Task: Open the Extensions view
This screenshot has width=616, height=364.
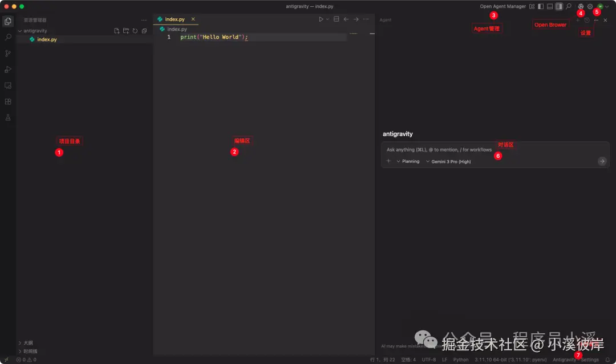Action: point(8,101)
